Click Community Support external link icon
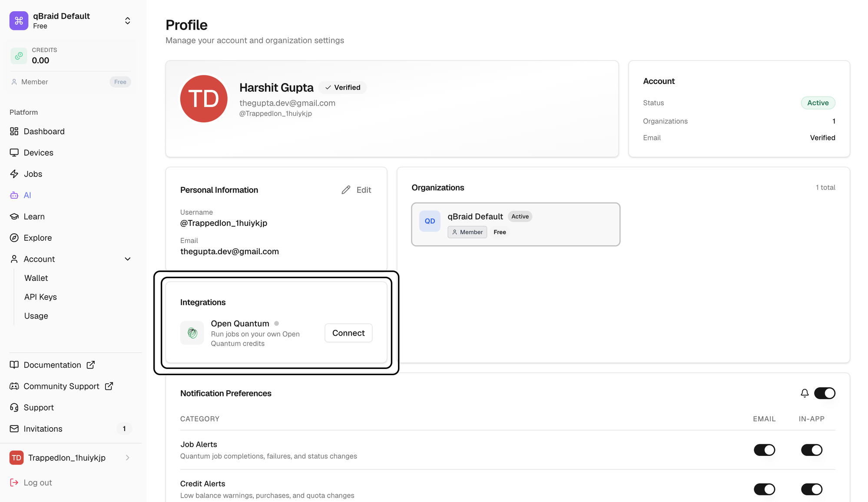 (x=109, y=386)
